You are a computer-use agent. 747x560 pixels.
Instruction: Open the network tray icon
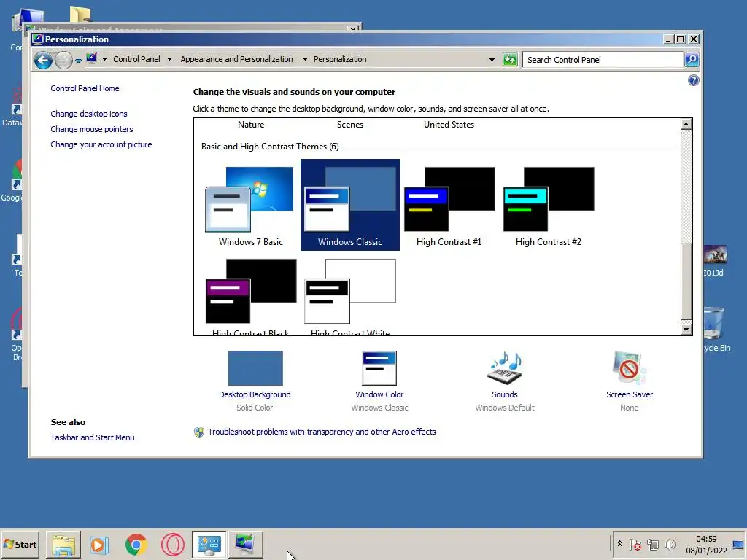point(652,544)
